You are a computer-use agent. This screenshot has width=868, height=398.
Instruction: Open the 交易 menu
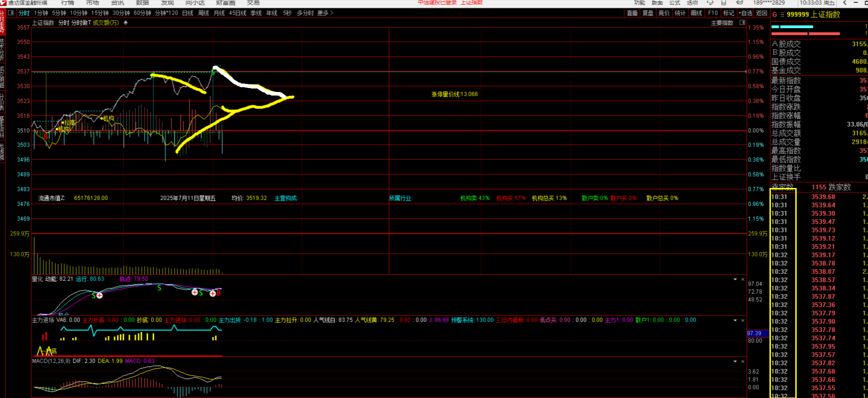(x=253, y=3)
